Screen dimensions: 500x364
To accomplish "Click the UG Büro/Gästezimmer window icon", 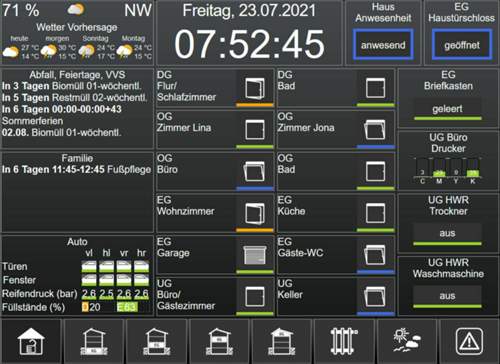I will pos(255,297).
